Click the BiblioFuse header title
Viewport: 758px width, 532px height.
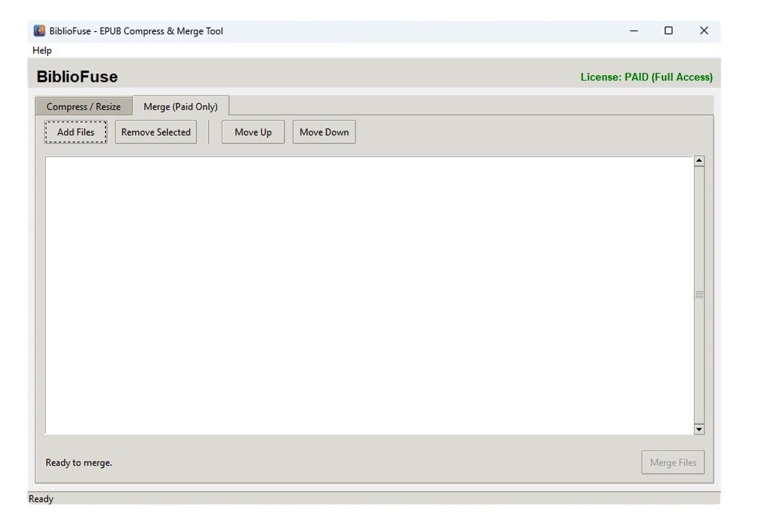(x=77, y=77)
